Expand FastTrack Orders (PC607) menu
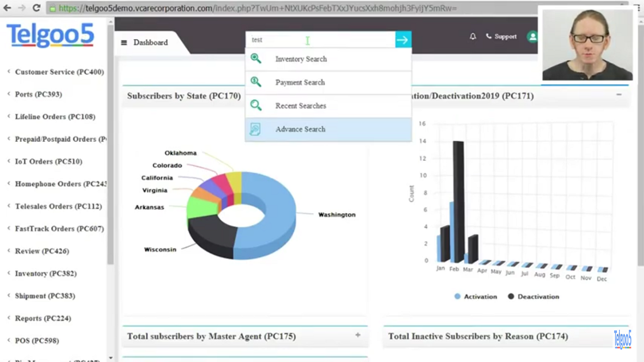Viewport: 644px width, 362px height. [59, 229]
